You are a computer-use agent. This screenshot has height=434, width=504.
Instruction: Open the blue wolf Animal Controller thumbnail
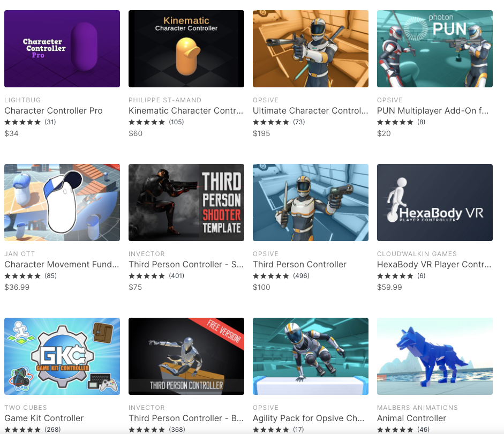(x=434, y=356)
